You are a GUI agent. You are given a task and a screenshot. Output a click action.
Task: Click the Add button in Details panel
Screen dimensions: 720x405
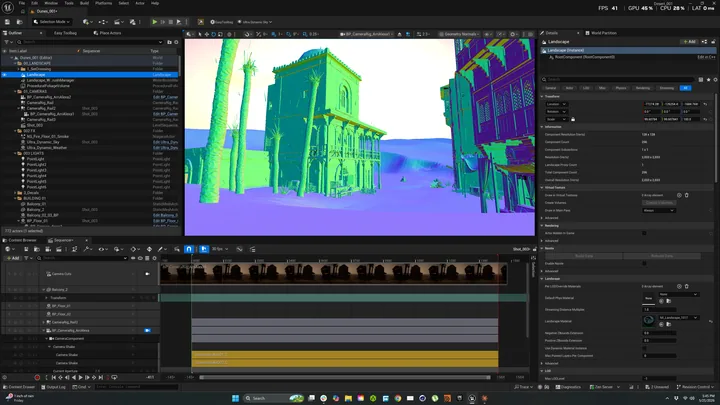[x=689, y=42]
